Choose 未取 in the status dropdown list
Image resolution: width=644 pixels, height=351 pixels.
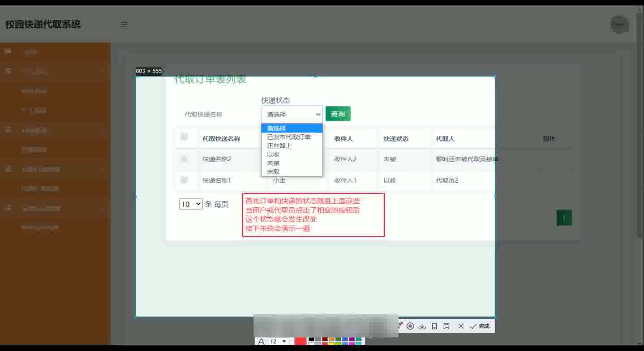coord(292,171)
